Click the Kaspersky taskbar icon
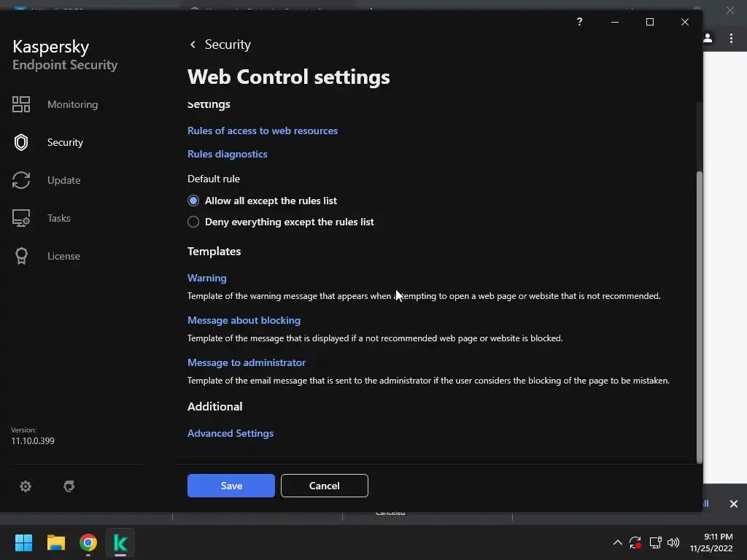 120,542
